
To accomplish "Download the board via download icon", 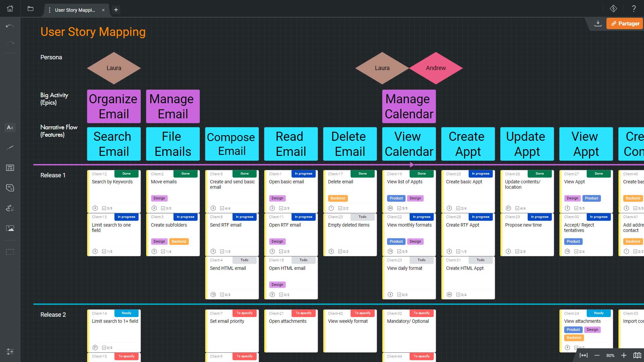I will tap(598, 23).
